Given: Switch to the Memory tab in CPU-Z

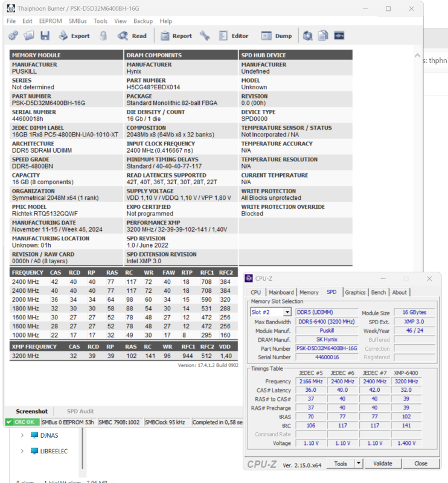Looking at the screenshot, I should tap(309, 292).
